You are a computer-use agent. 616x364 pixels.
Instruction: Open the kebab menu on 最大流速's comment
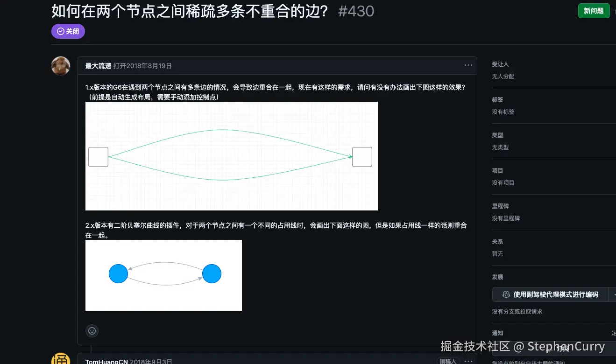pyautogui.click(x=468, y=65)
